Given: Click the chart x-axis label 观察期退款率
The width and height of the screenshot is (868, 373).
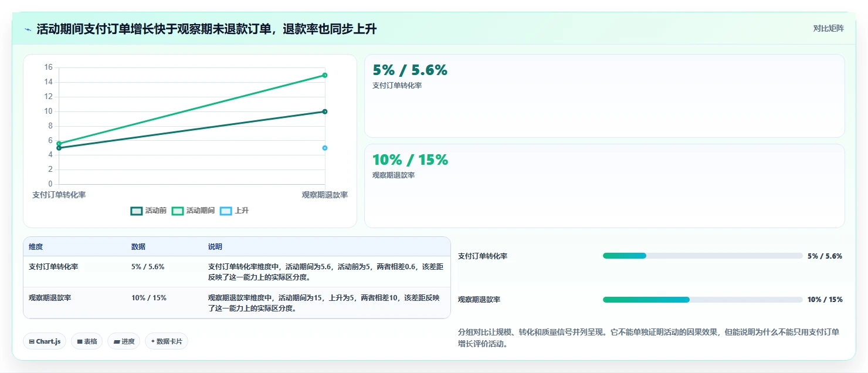Looking at the screenshot, I should (x=325, y=195).
